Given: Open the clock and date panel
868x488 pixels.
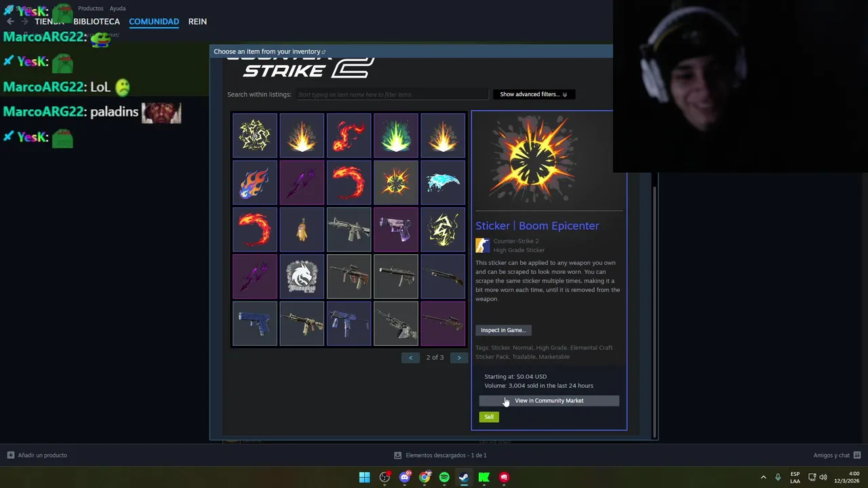Looking at the screenshot, I should pyautogui.click(x=847, y=477).
